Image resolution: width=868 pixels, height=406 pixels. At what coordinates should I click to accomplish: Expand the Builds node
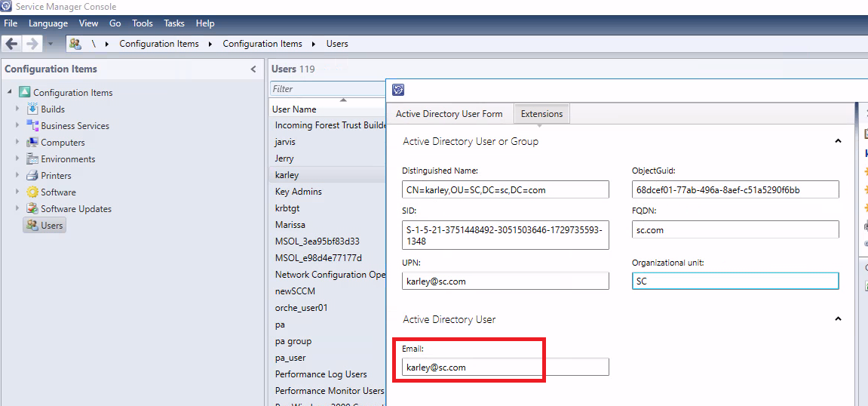(x=17, y=109)
